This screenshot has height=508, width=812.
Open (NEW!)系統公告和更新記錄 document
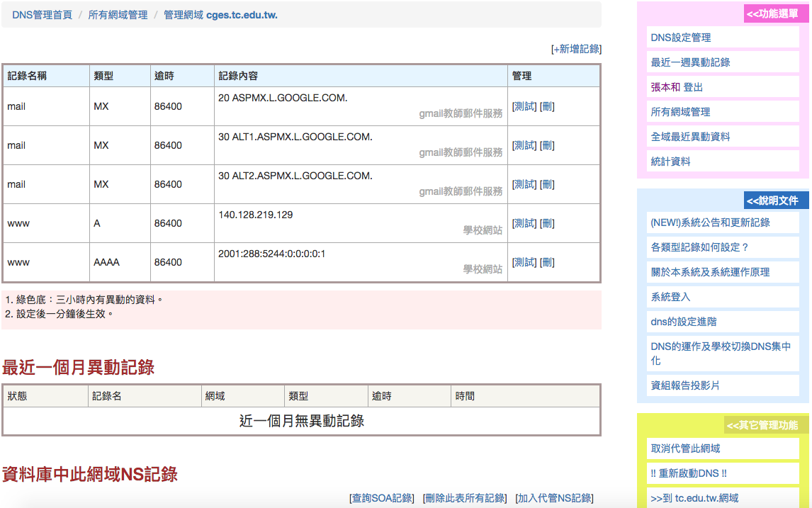[x=710, y=222]
